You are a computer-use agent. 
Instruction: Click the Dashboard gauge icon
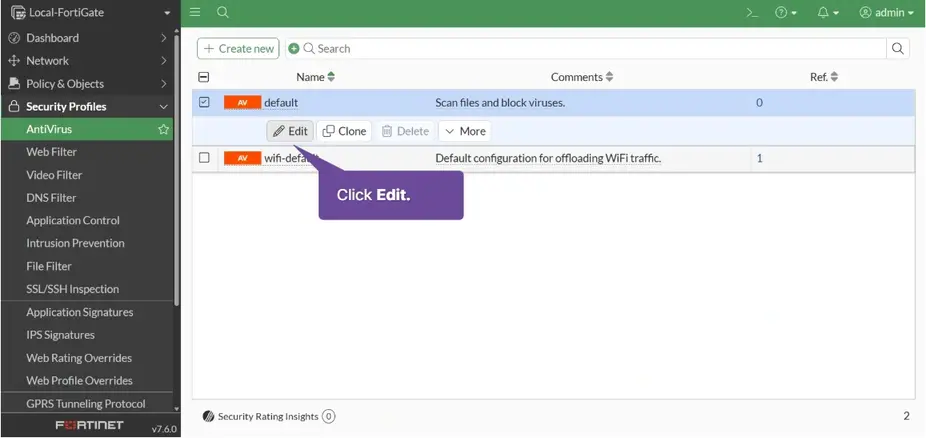(x=14, y=38)
